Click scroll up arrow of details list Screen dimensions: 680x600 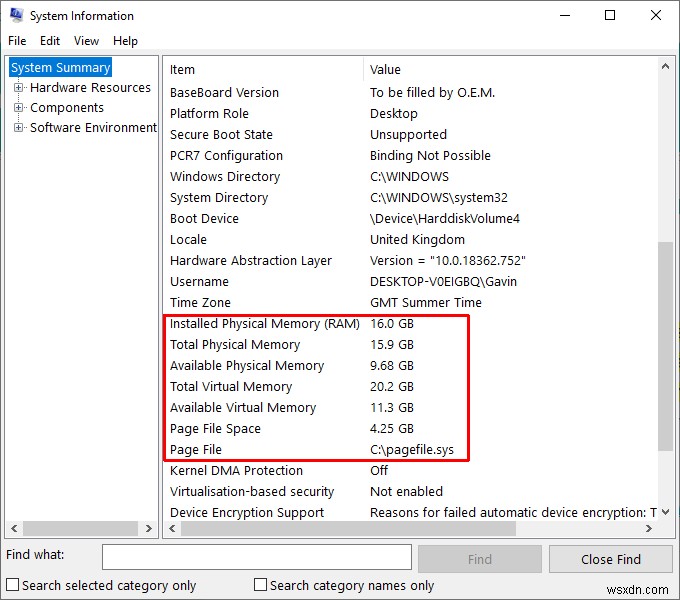point(665,66)
